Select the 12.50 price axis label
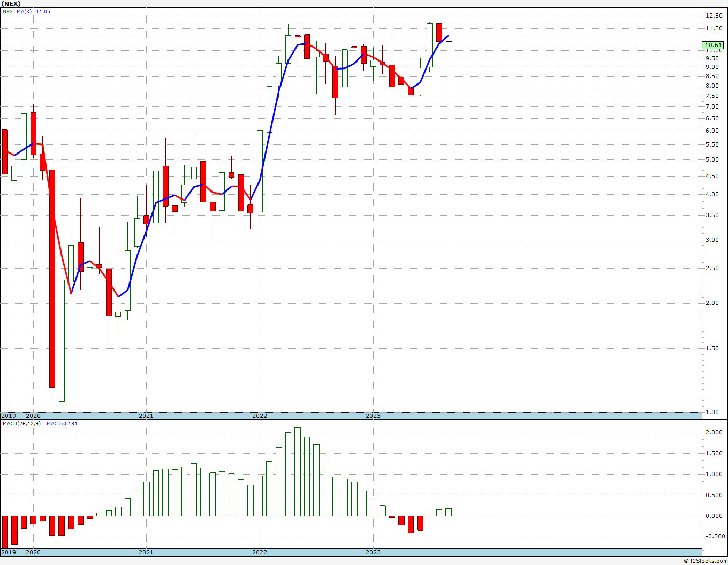Image resolution: width=728 pixels, height=565 pixels. pos(714,15)
